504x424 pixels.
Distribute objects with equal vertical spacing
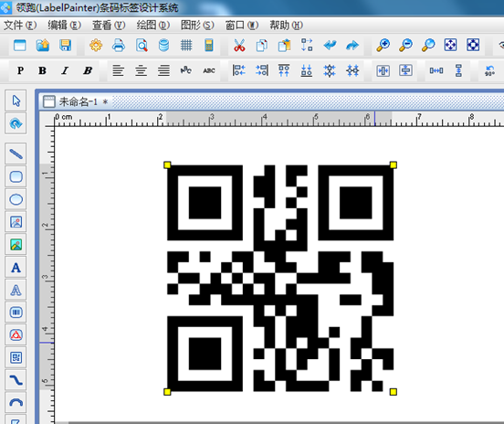pos(458,70)
